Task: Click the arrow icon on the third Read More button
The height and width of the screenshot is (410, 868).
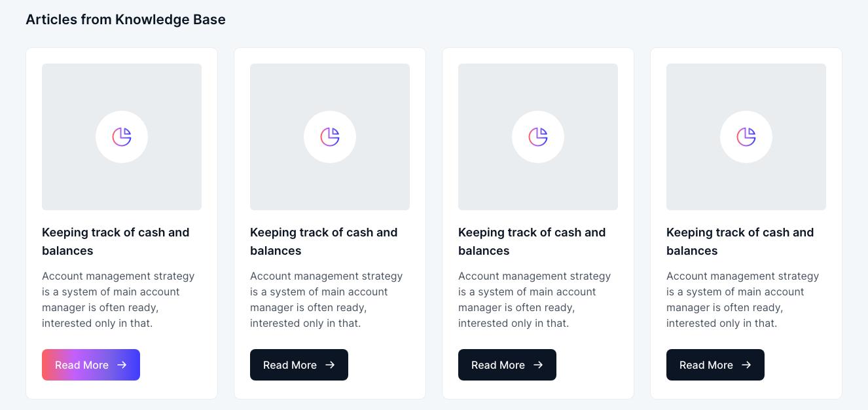Action: click(x=538, y=365)
